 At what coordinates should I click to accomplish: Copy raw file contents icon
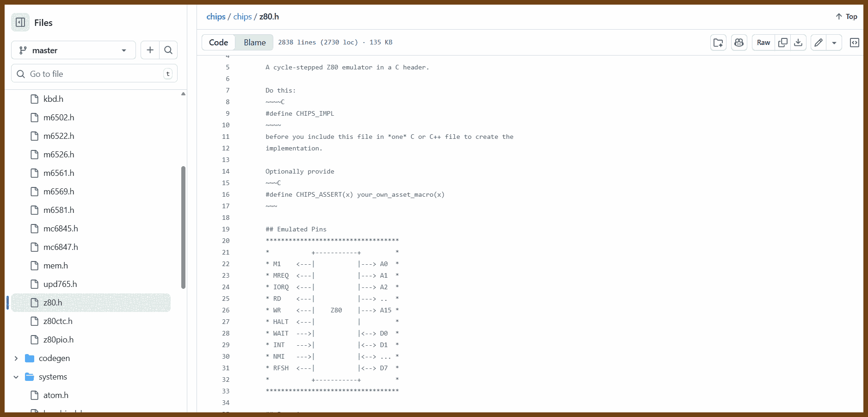[783, 43]
